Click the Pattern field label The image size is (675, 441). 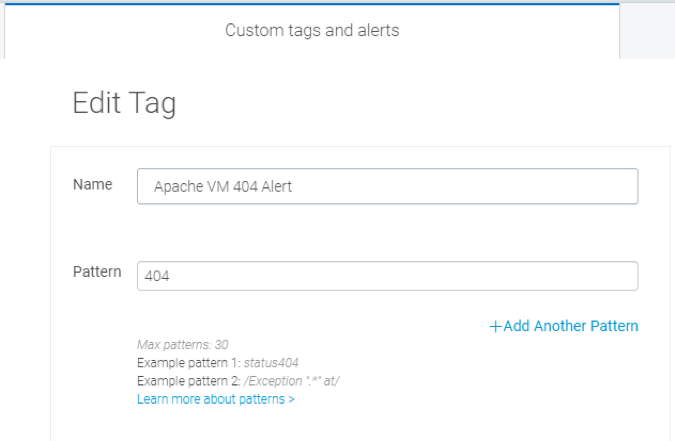click(x=97, y=272)
